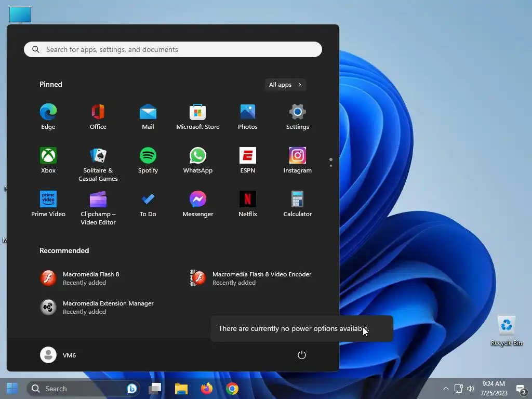Launch Google Chrome from the taskbar

click(232, 389)
